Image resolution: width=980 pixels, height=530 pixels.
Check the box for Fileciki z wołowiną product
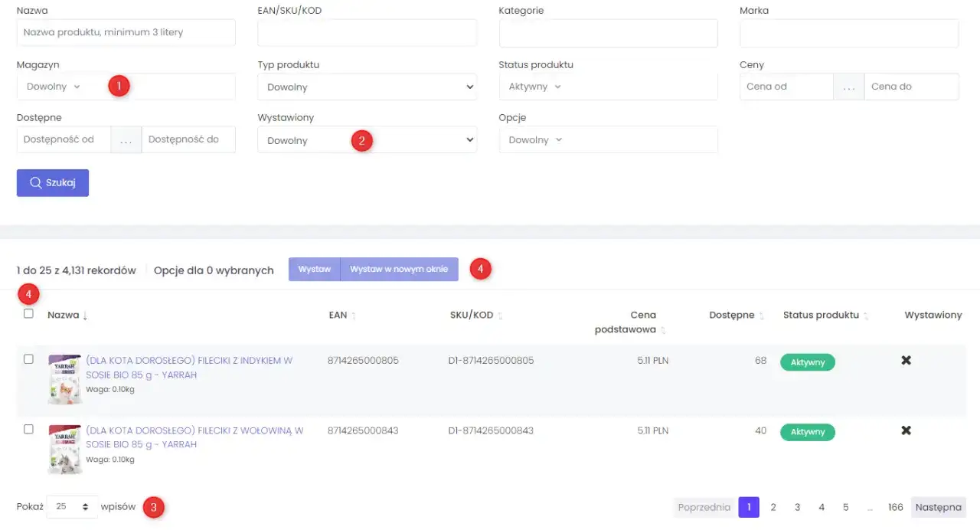(28, 430)
